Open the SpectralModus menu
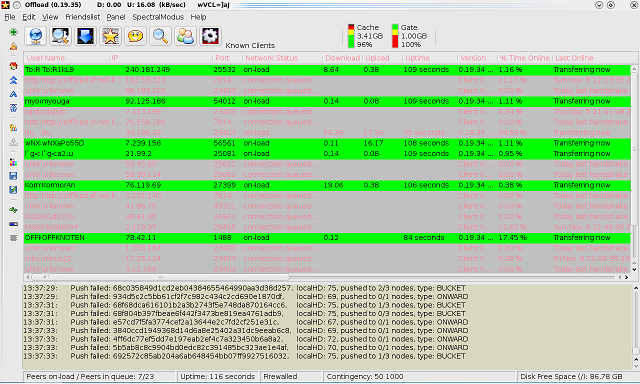The height and width of the screenshot is (384, 640). pyautogui.click(x=158, y=17)
